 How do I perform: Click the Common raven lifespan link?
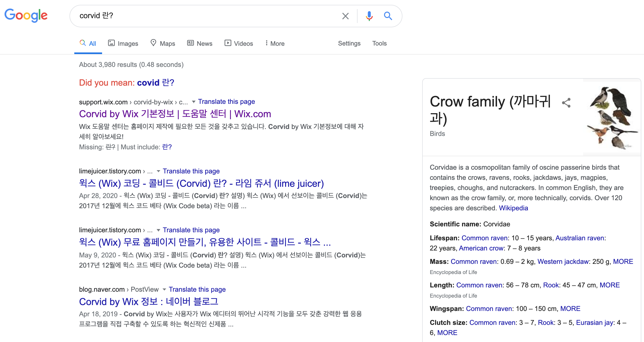point(484,238)
